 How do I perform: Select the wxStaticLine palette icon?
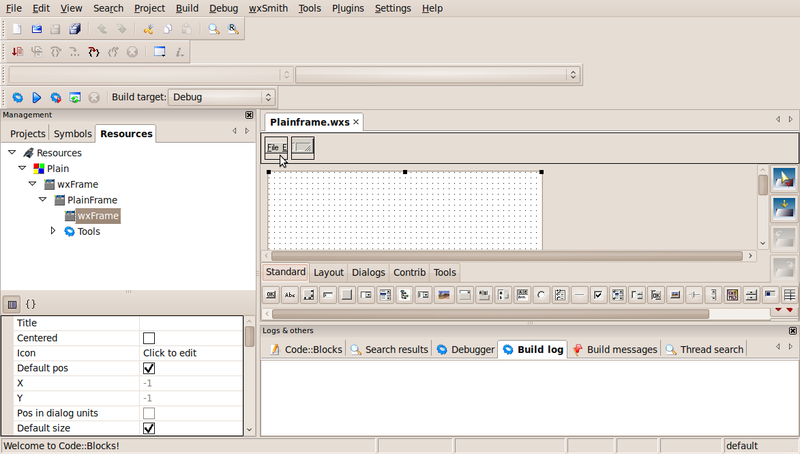579,294
